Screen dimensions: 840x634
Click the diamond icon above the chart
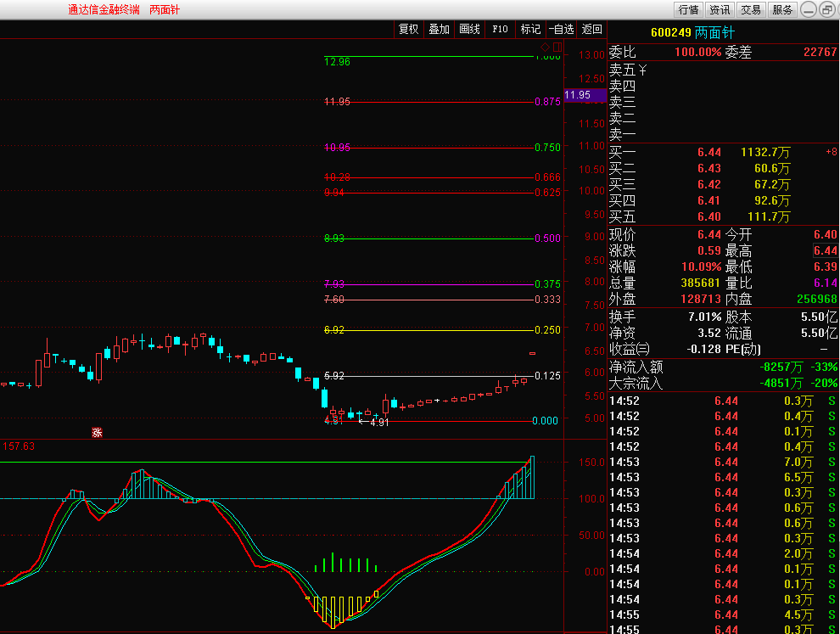pyautogui.click(x=545, y=47)
